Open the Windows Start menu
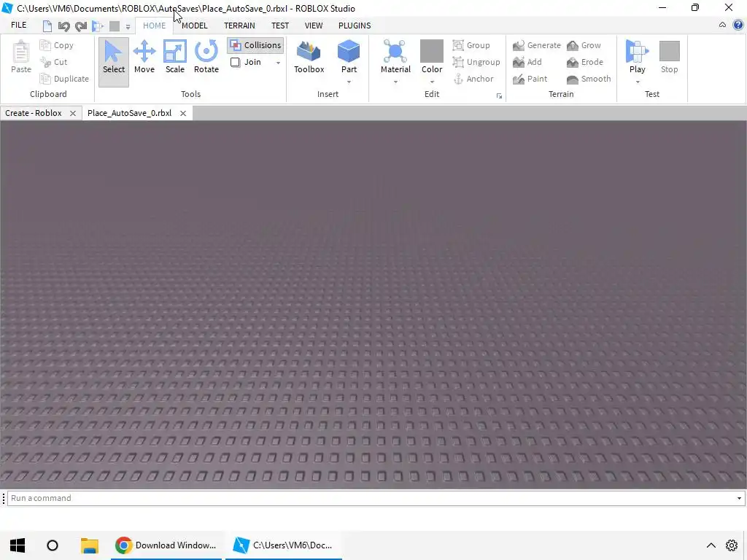This screenshot has width=747, height=560. pyautogui.click(x=18, y=545)
